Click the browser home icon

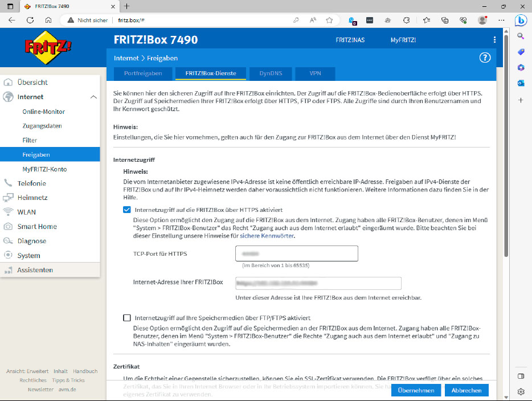[x=48, y=20]
